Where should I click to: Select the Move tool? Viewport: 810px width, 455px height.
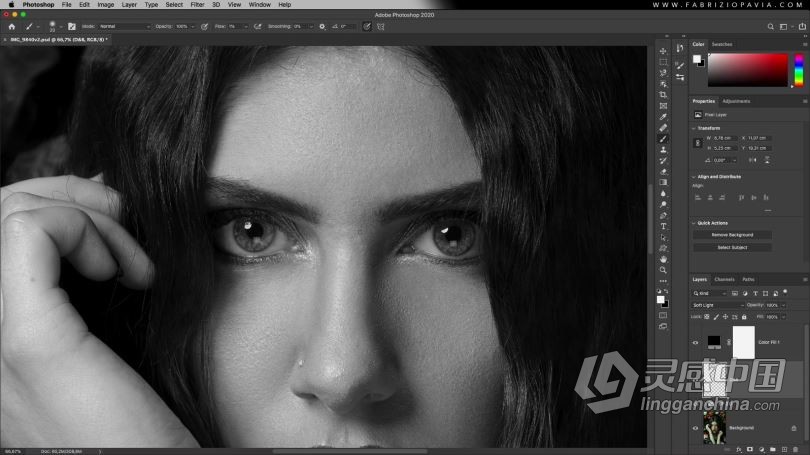[x=663, y=51]
